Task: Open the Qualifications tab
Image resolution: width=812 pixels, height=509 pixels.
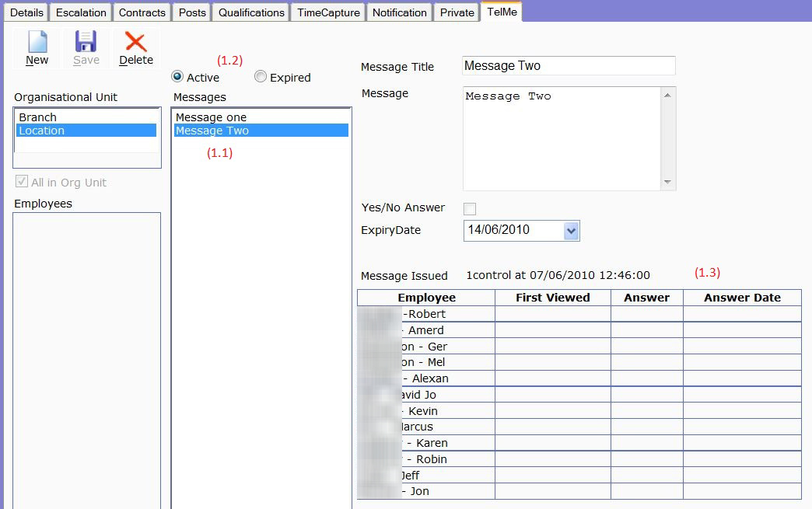Action: tap(251, 12)
